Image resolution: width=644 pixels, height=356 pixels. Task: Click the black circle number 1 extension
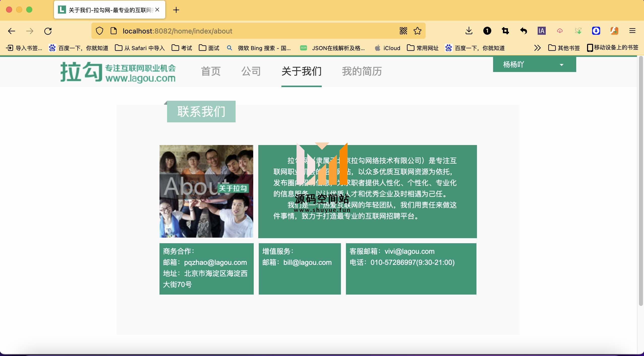[x=487, y=31]
